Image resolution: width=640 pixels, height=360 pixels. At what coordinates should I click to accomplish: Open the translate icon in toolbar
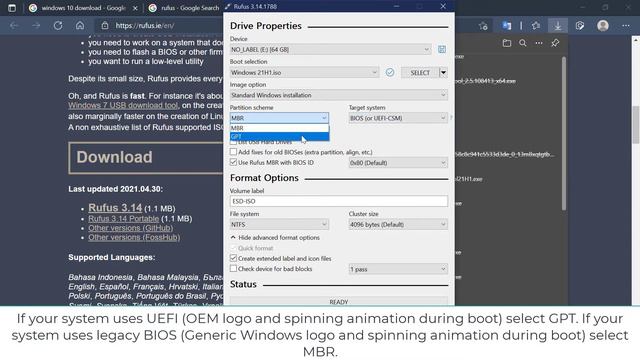(507, 26)
